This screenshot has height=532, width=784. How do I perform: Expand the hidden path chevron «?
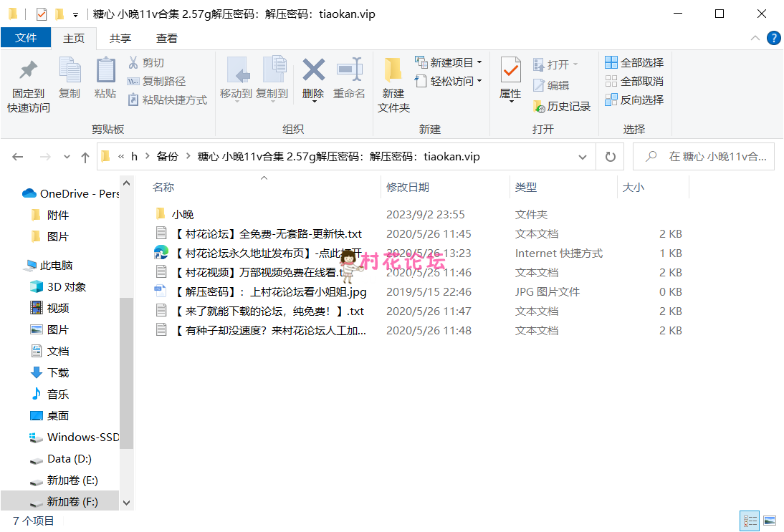point(121,157)
